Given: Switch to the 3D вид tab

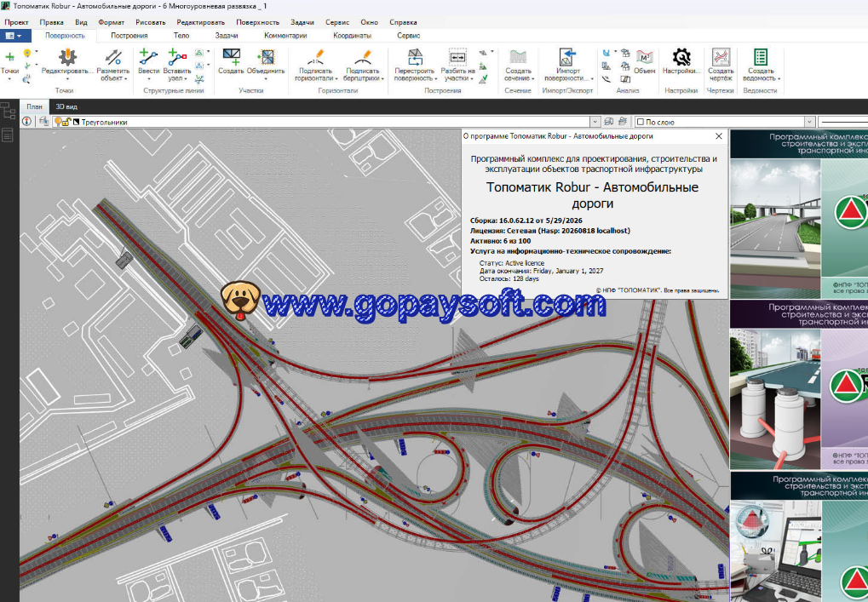Looking at the screenshot, I should (66, 106).
